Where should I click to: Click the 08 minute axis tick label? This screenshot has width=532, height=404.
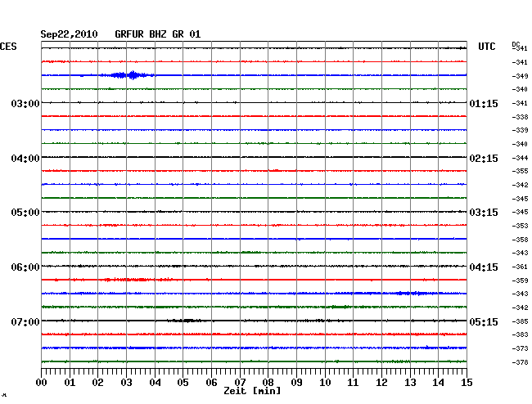tap(268, 383)
